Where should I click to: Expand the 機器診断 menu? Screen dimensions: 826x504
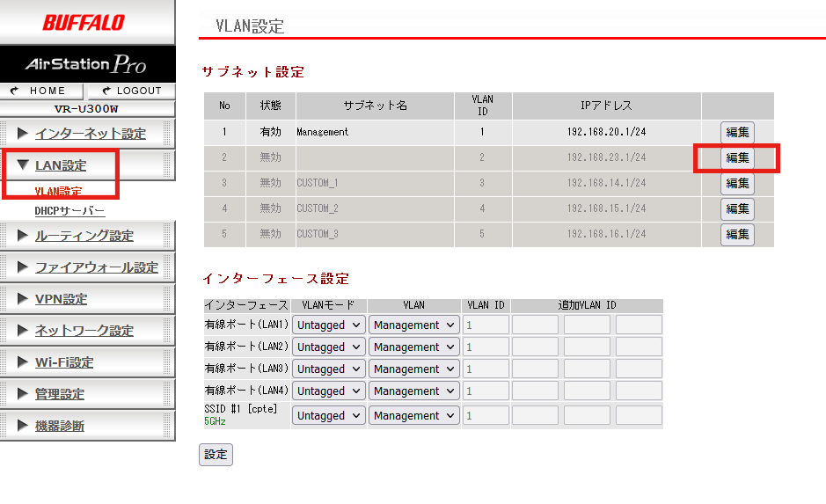click(x=59, y=426)
